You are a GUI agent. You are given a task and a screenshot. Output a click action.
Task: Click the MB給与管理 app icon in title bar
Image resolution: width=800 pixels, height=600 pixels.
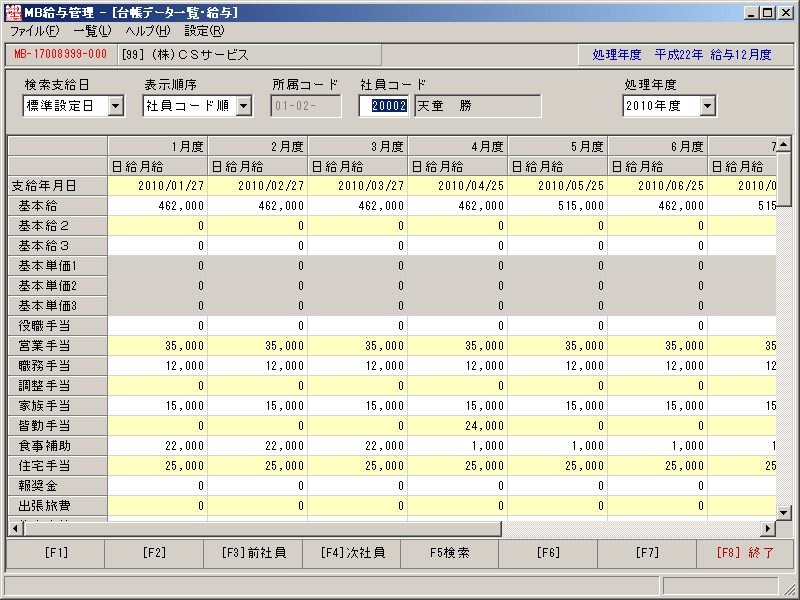(13, 13)
